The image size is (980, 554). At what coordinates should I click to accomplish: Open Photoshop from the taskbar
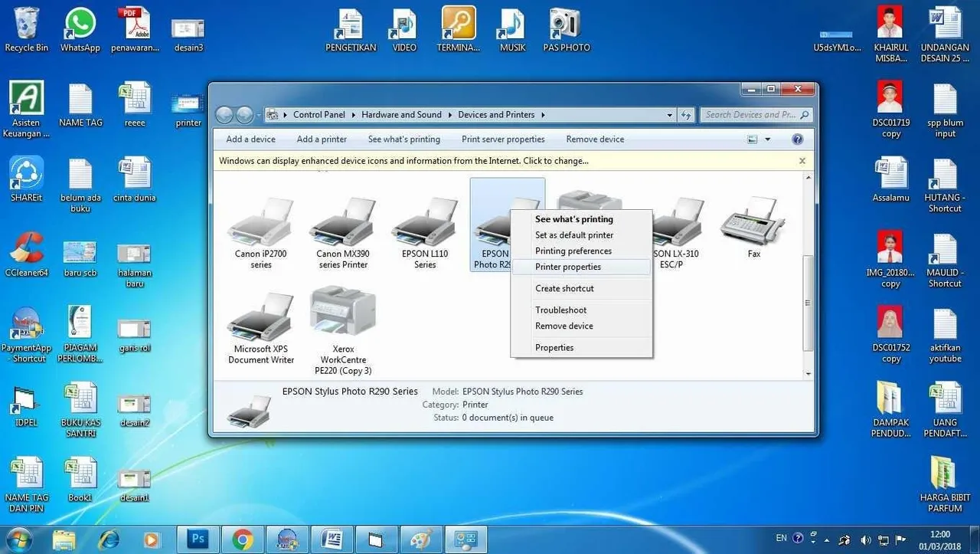[198, 539]
